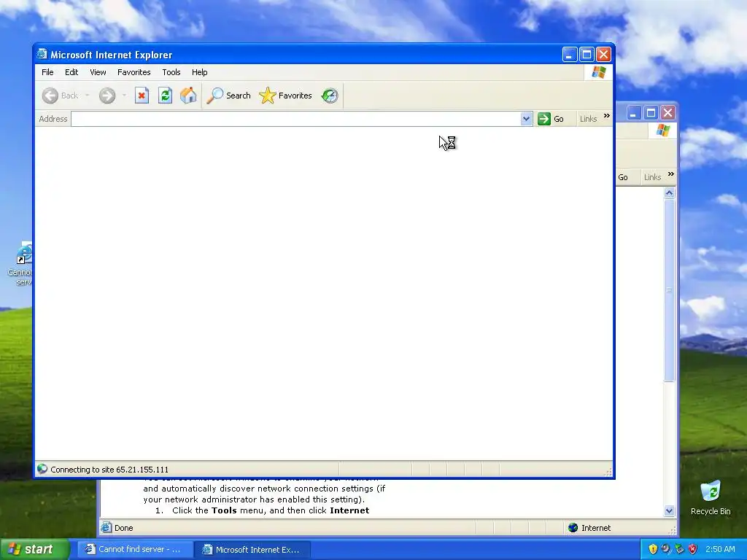Open the Edit menu

[x=71, y=72]
